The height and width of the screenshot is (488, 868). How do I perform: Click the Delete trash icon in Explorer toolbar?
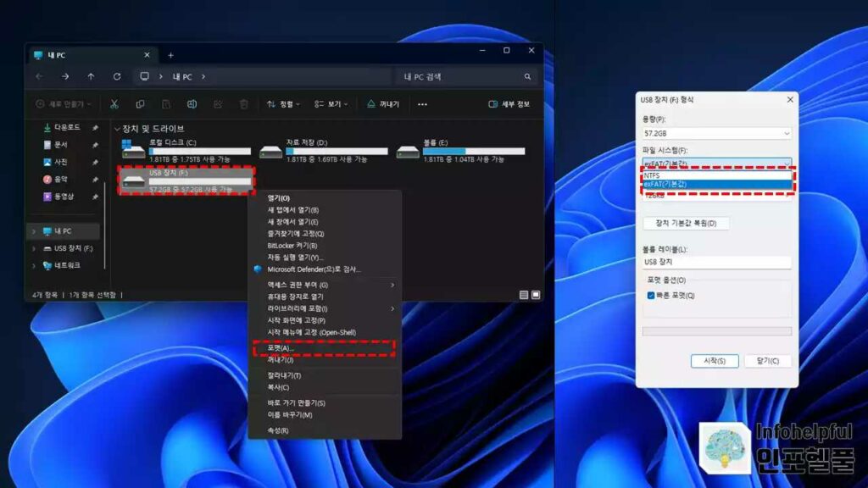(243, 104)
